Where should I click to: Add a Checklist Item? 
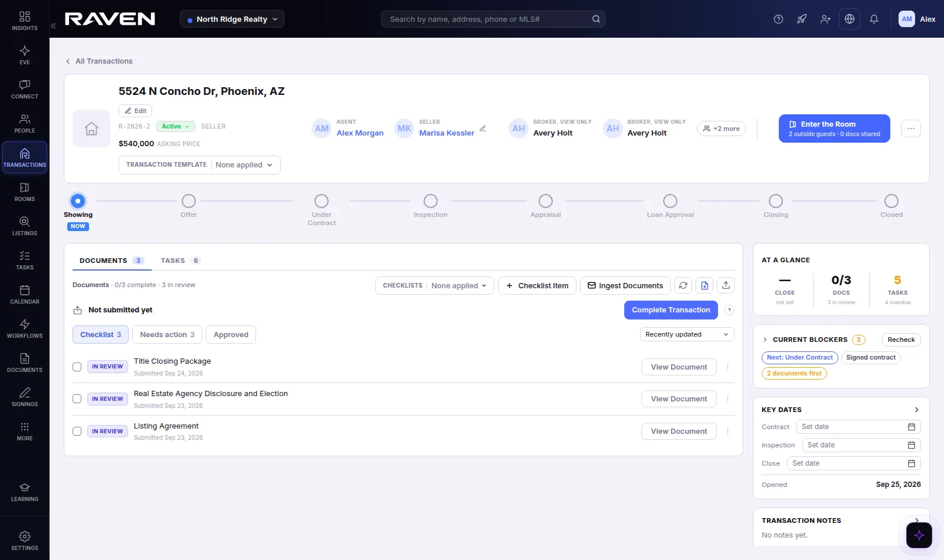[x=537, y=285]
